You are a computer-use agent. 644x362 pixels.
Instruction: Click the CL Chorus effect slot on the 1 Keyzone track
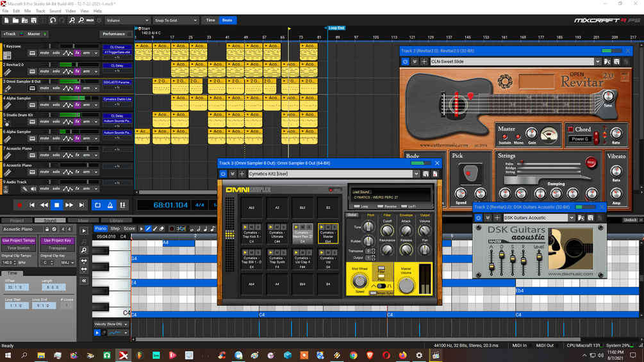point(117,47)
